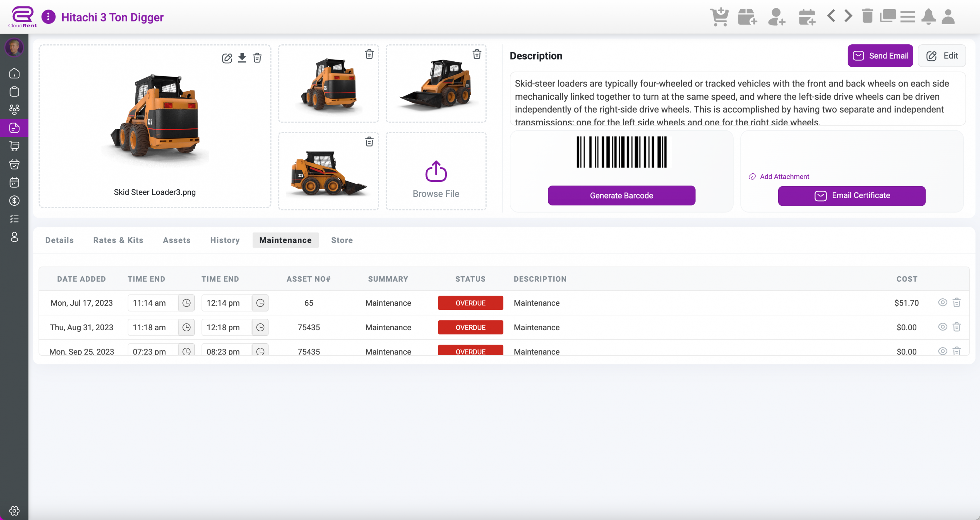
Task: Delete the side-view loader thumbnail at bottom
Action: click(x=369, y=142)
